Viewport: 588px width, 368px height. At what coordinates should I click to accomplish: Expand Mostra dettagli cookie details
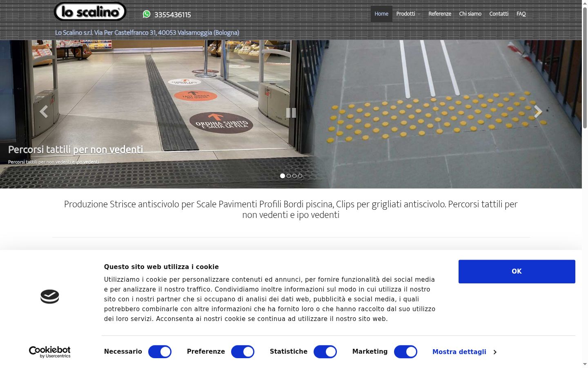464,352
